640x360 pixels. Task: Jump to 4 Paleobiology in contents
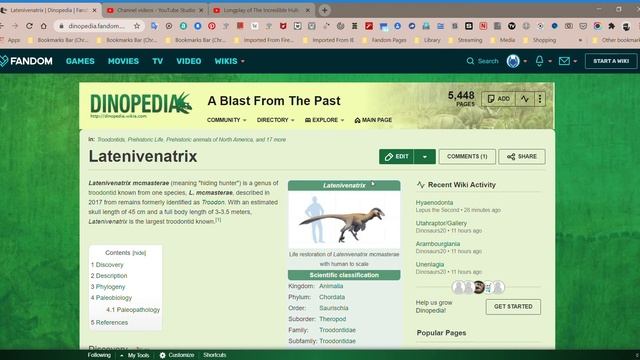111,298
